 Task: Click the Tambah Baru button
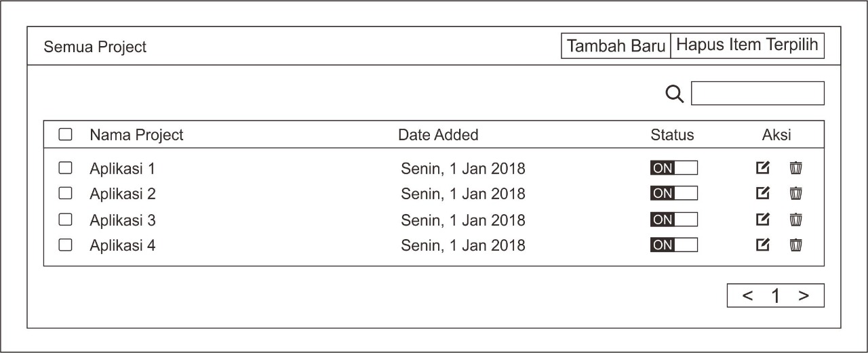pos(616,46)
